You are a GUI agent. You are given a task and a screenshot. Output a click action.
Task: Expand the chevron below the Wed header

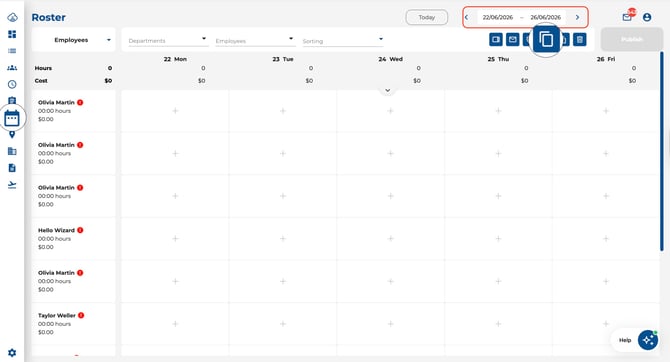coord(388,91)
